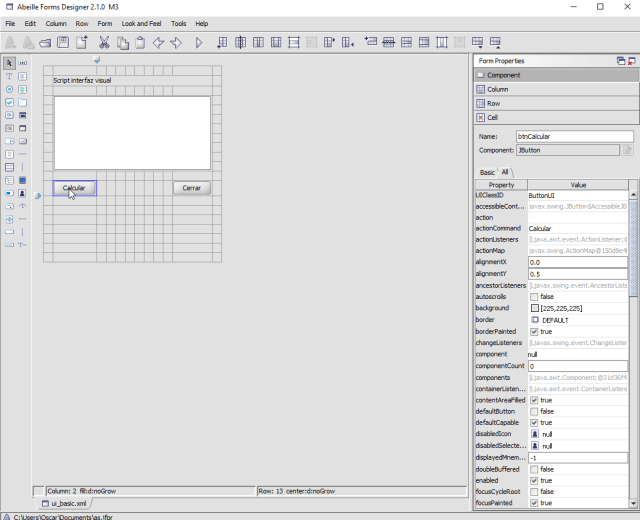Open the Look and Feel menu
Viewport: 640px width, 520px height.
(x=141, y=23)
